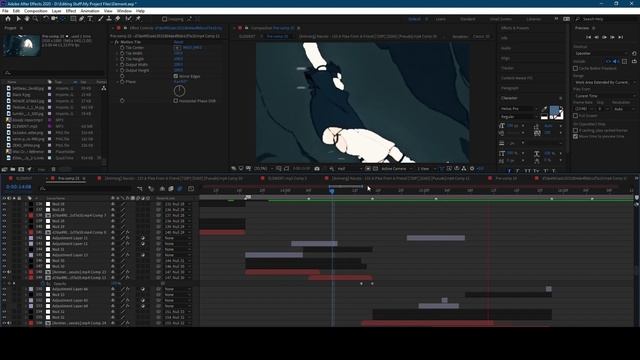Open the Window menu
Image resolution: width=640 pixels, height=360 pixels.
click(x=124, y=11)
